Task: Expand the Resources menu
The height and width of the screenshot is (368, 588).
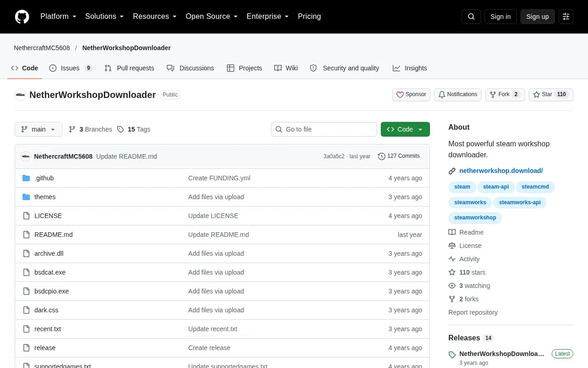Action: tap(155, 17)
